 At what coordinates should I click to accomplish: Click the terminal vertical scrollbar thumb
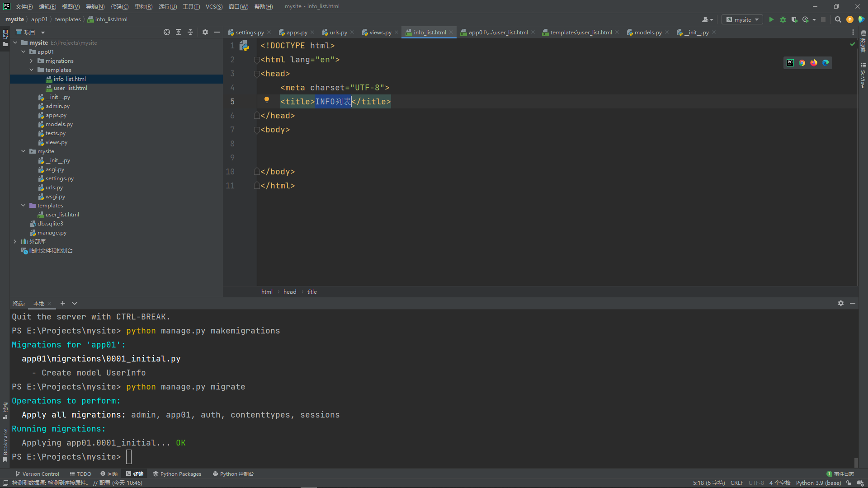pyautogui.click(x=855, y=462)
